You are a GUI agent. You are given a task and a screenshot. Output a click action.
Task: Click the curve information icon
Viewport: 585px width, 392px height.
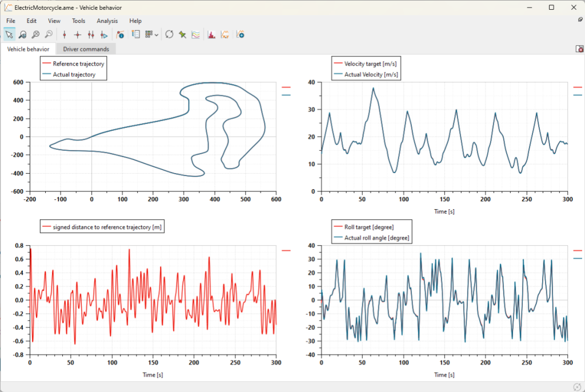coord(120,35)
